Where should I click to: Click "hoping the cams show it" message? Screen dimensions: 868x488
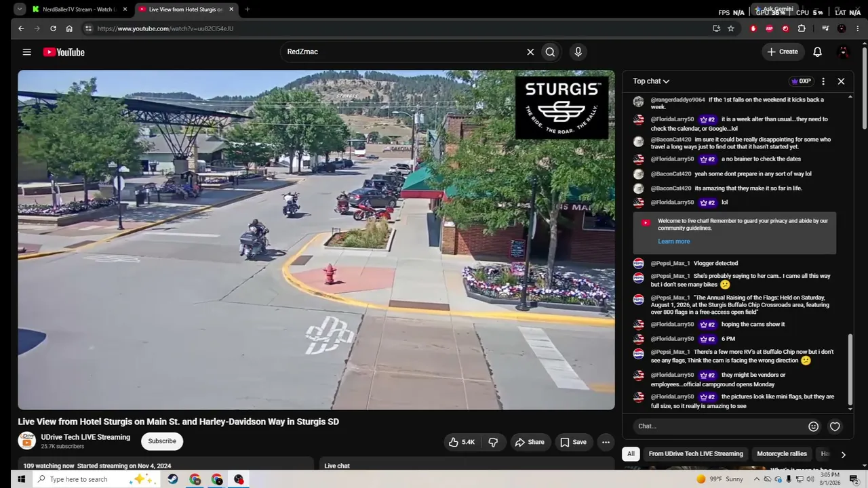point(753,324)
